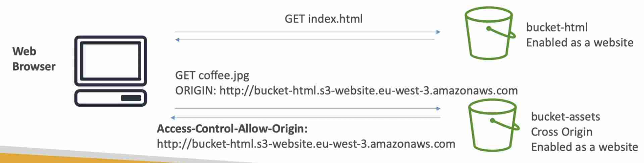Click the bucket-assets S3 bucket icon

point(493,125)
